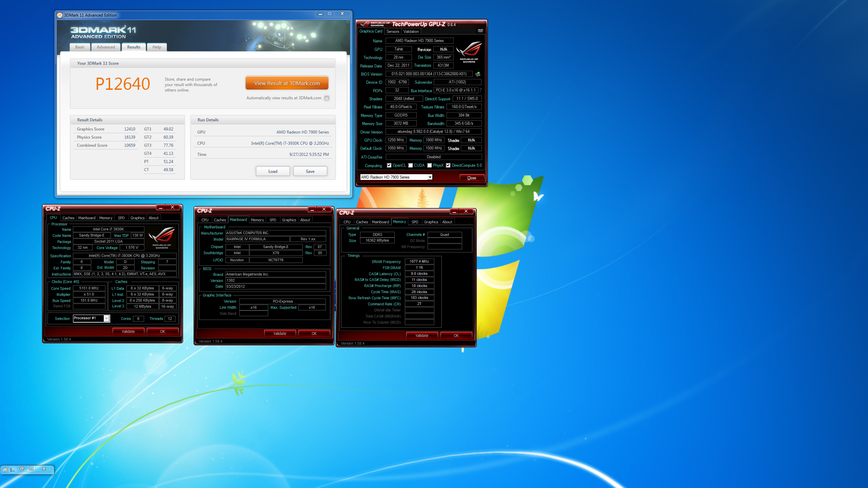The width and height of the screenshot is (868, 488).
Task: Open Help tab in 3DMark 11
Action: [157, 47]
